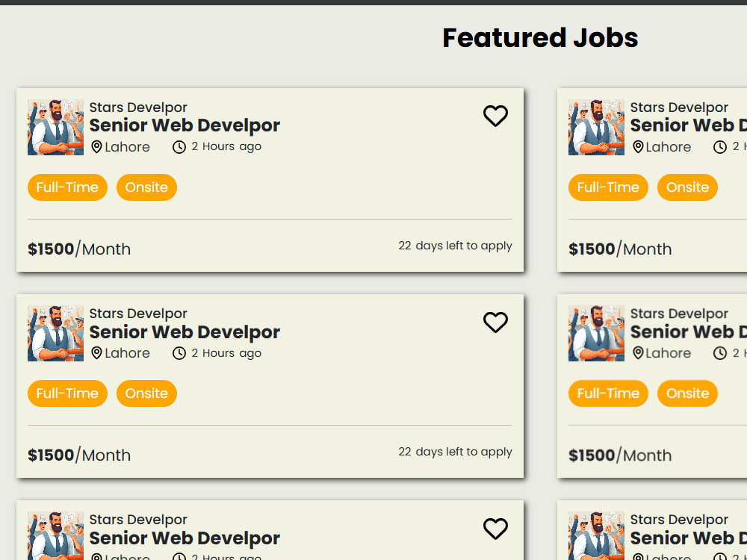Viewport: 747px width, 560px height.
Task: Select Full-Time tag in top-right card
Action: click(608, 187)
